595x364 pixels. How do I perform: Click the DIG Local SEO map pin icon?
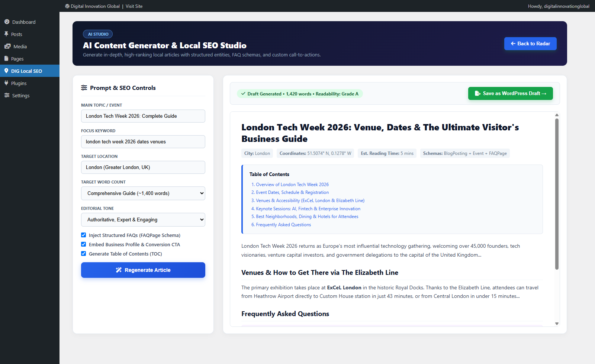(x=6, y=71)
